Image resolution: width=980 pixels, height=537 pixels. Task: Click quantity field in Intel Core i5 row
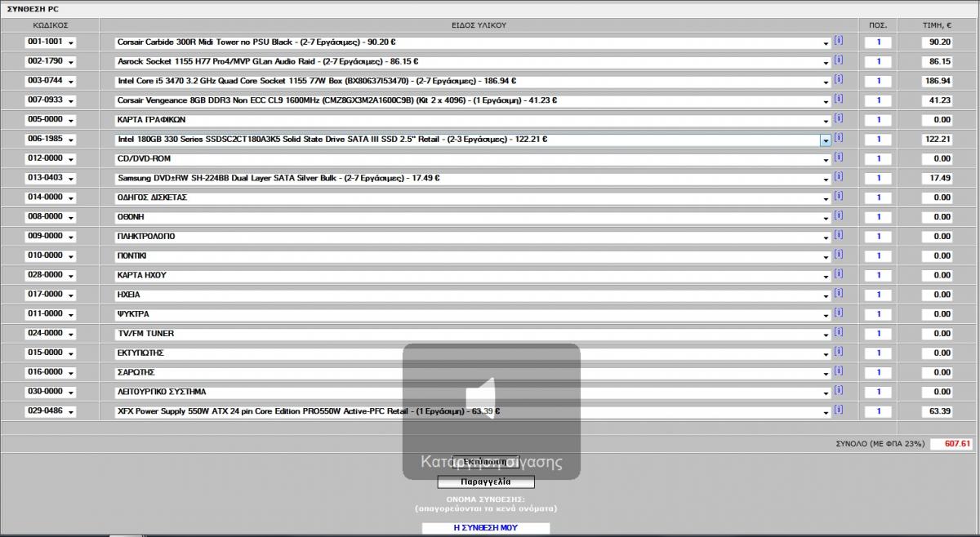(878, 81)
